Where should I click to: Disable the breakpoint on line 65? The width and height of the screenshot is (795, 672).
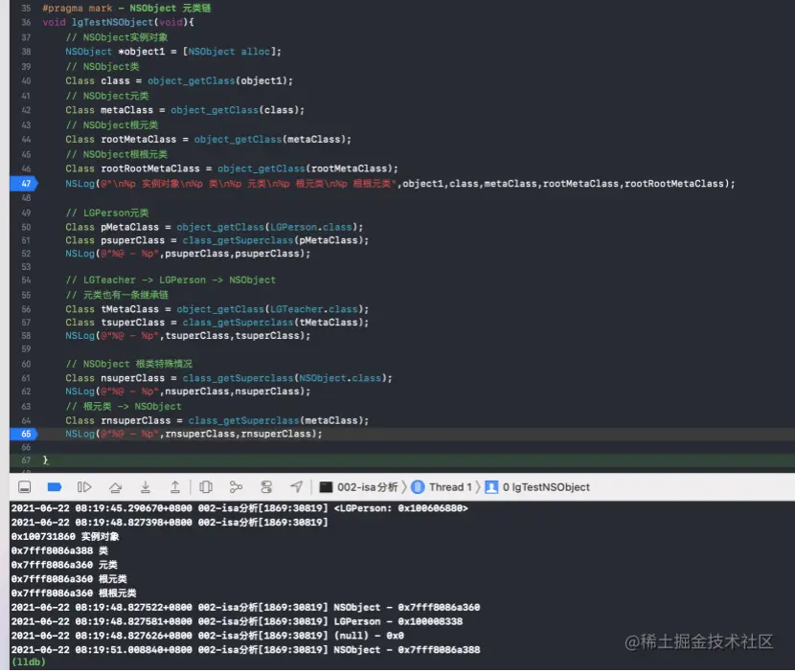26,434
